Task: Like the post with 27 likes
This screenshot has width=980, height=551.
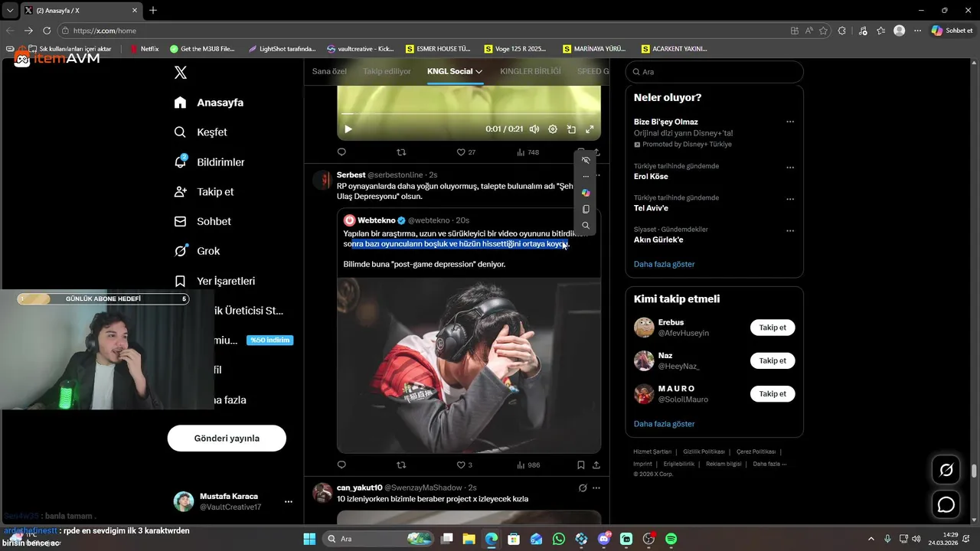Action: 465,152
